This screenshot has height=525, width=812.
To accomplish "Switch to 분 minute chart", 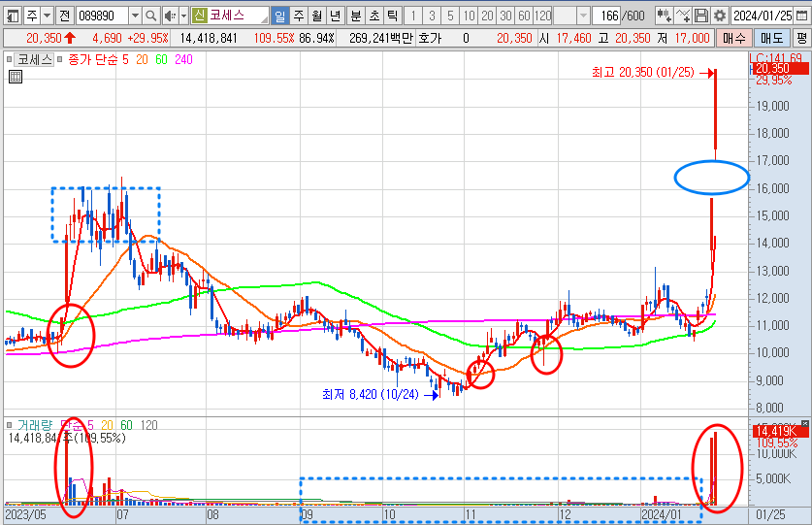I will 356,16.
